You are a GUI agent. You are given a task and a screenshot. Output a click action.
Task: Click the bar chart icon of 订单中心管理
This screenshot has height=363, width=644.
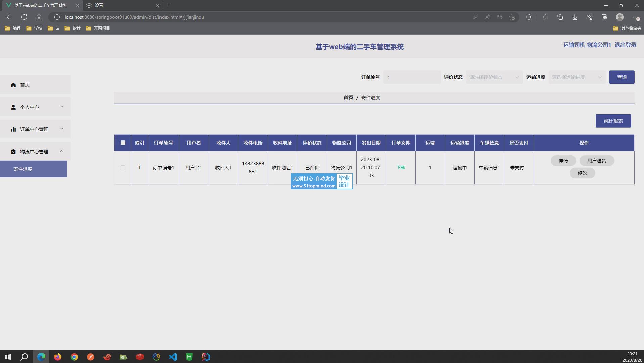click(x=13, y=129)
